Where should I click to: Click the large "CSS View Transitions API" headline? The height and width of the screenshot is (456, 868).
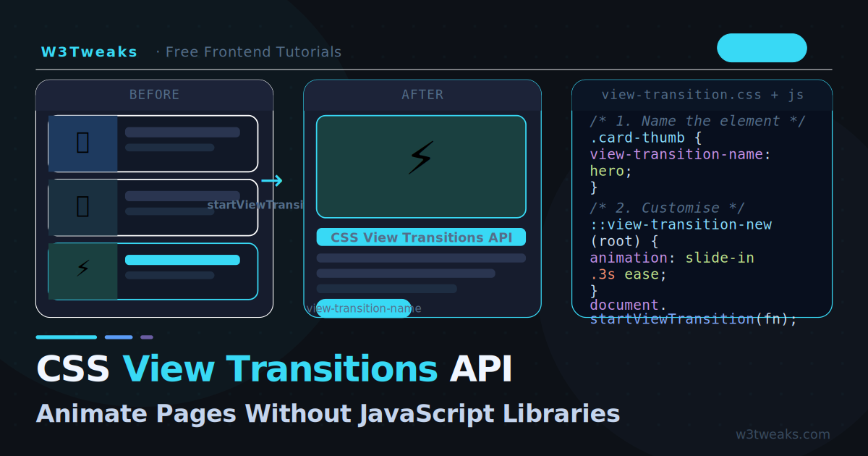274,368
